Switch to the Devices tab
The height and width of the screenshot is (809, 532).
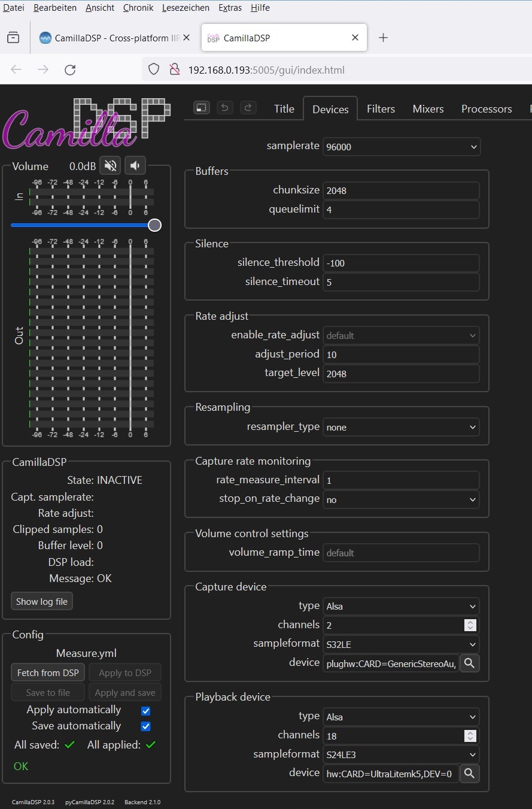click(x=330, y=109)
